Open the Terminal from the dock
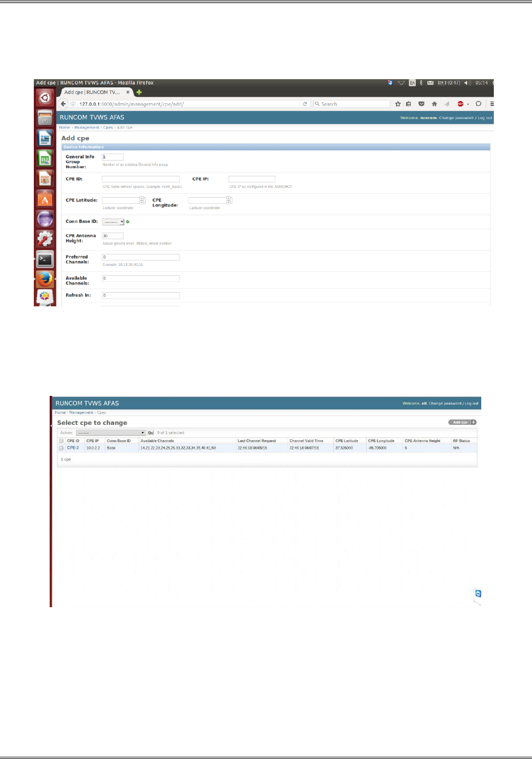The height and width of the screenshot is (759, 532). (45, 259)
